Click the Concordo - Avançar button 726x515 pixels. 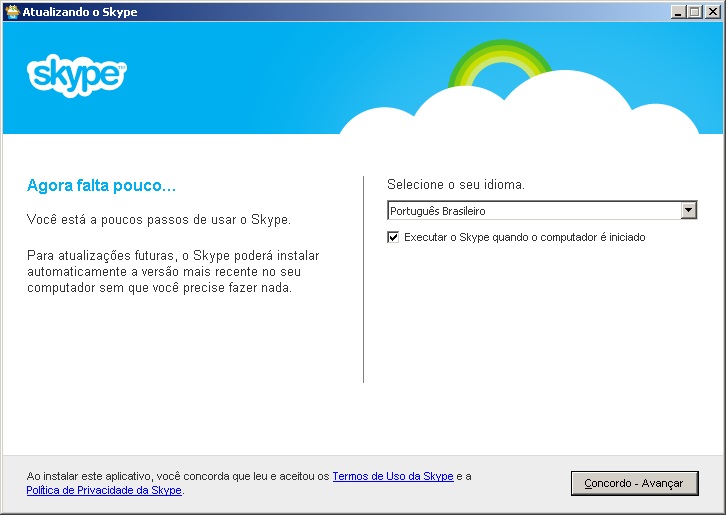pos(634,483)
